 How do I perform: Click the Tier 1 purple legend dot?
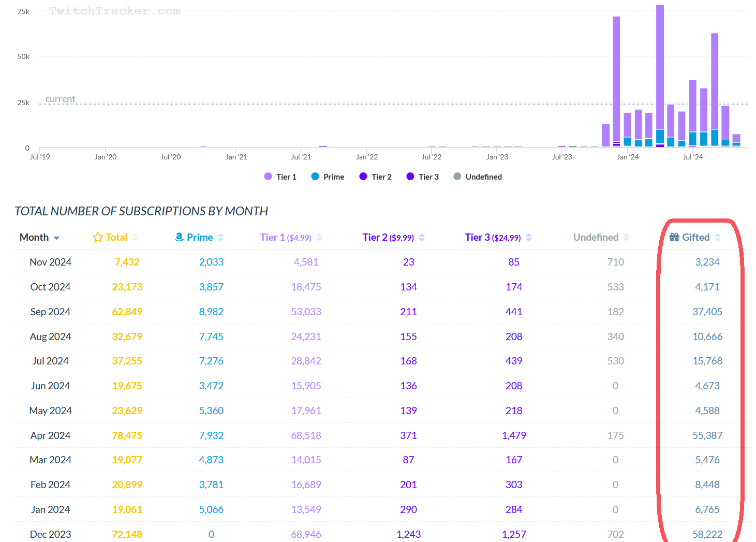point(268,177)
